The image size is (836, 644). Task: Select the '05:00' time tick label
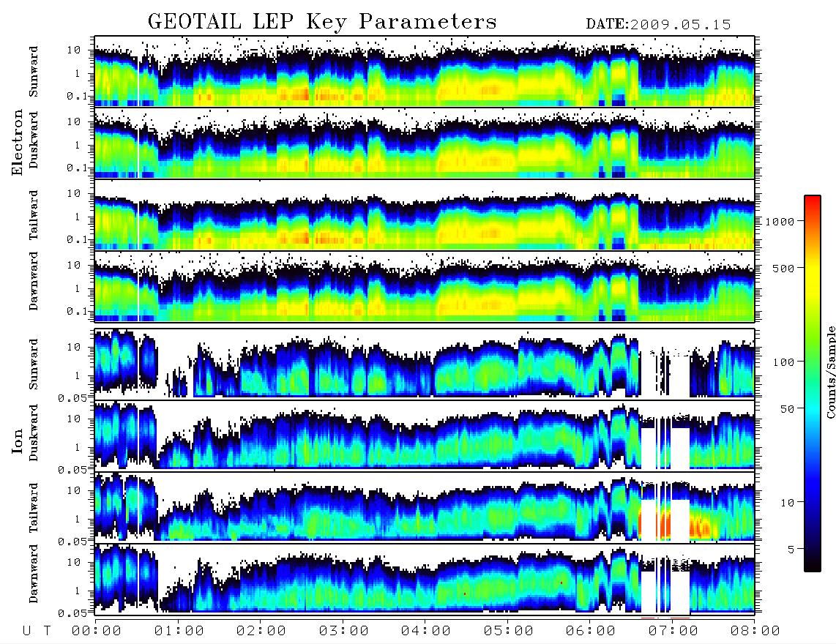pos(509,632)
